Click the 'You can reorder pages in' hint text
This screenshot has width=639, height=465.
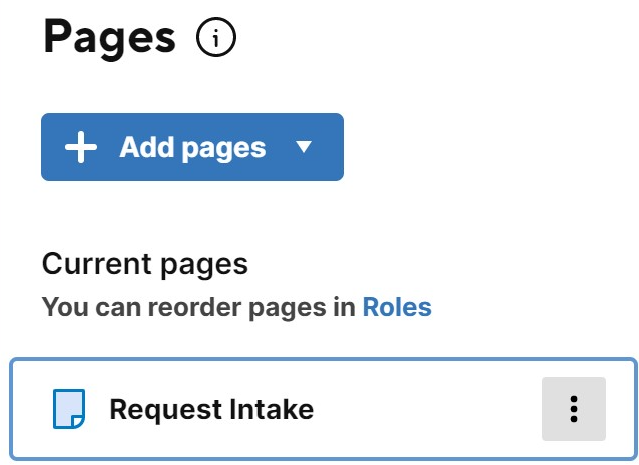pos(199,307)
